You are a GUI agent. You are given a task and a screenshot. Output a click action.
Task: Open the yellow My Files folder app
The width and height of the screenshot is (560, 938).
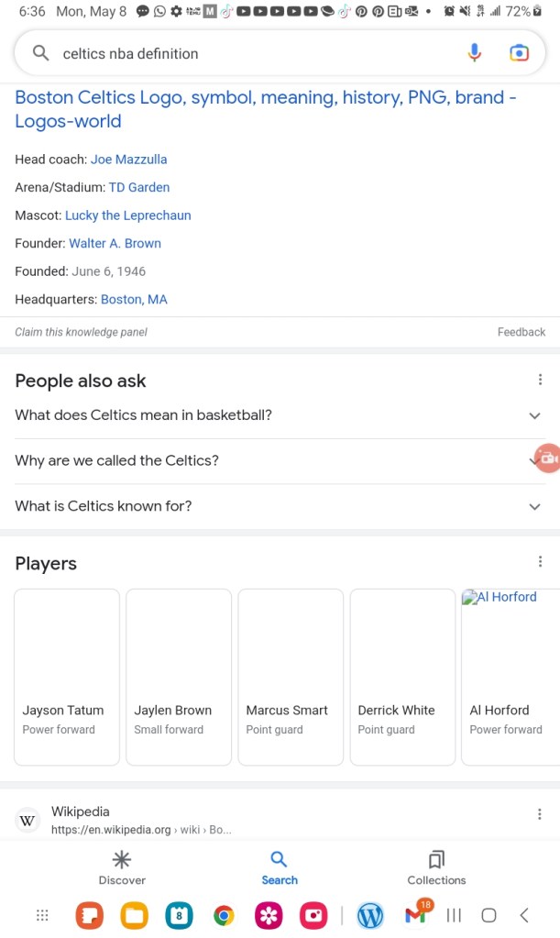tap(135, 915)
